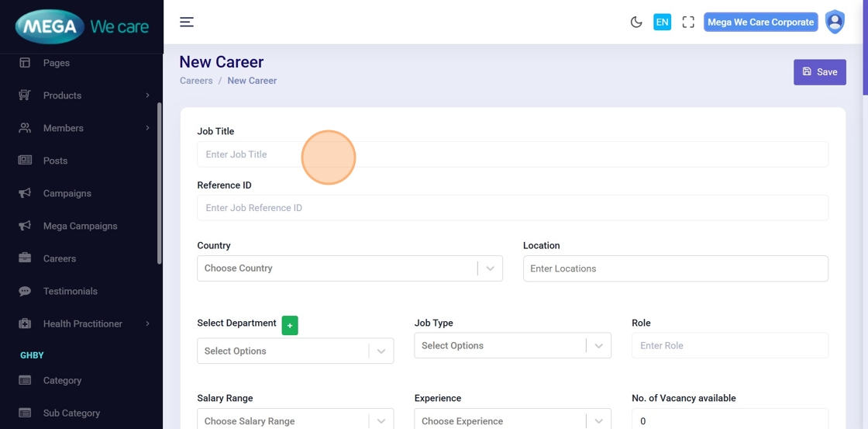Viewport: 868px width, 429px height.
Task: Click the Careers briefcase icon in the sidebar
Action: coord(25,258)
